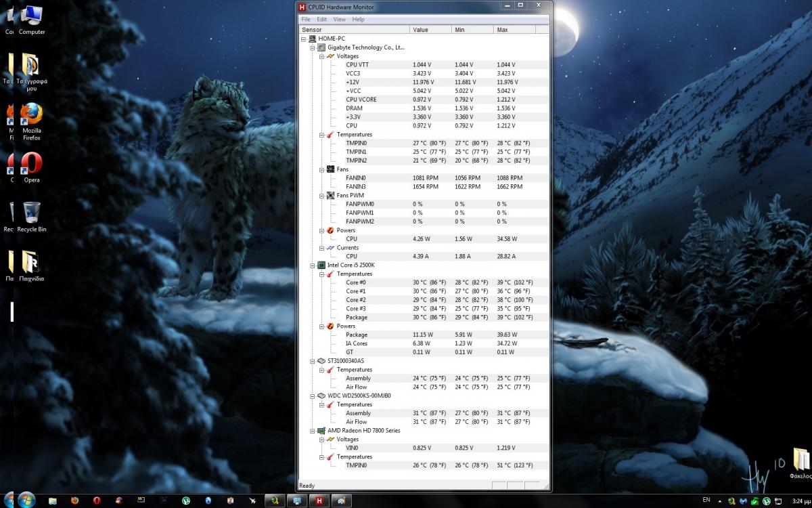Click the 39.63 W maximum power
The height and width of the screenshot is (508, 812).
[507, 335]
